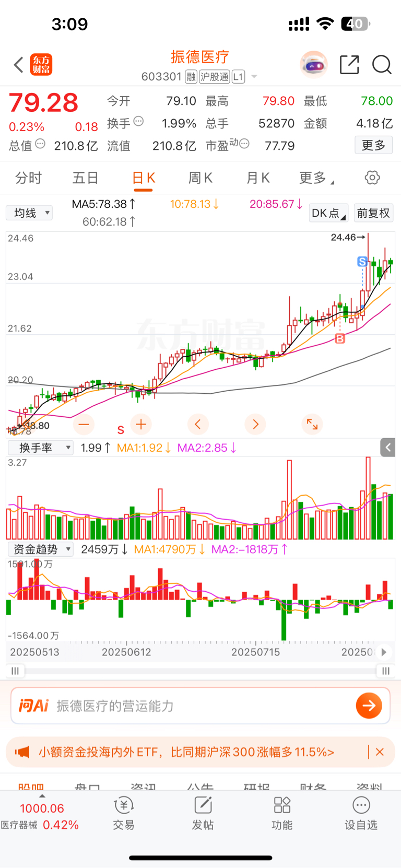Open the search magnifier icon
The height and width of the screenshot is (868, 401).
coord(382,65)
